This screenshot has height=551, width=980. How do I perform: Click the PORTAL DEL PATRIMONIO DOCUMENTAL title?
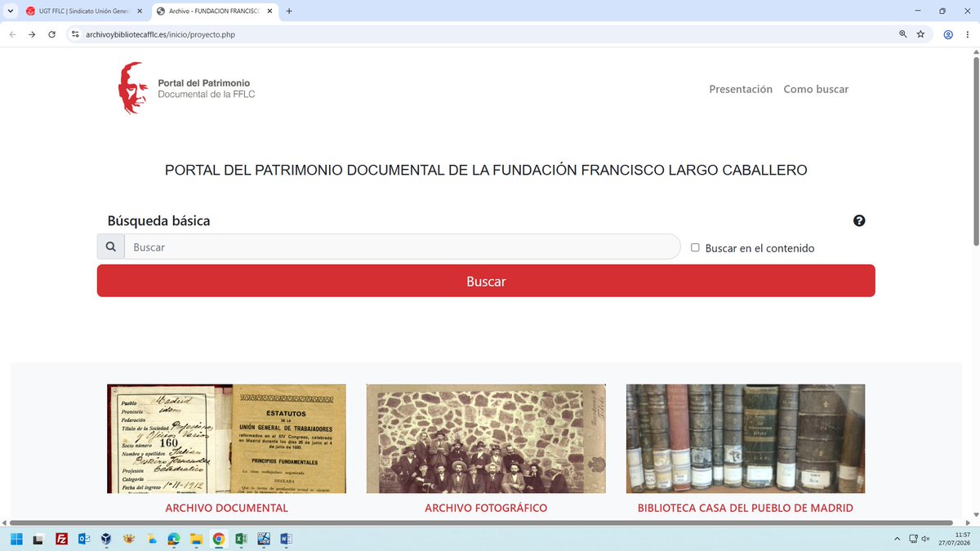click(486, 171)
